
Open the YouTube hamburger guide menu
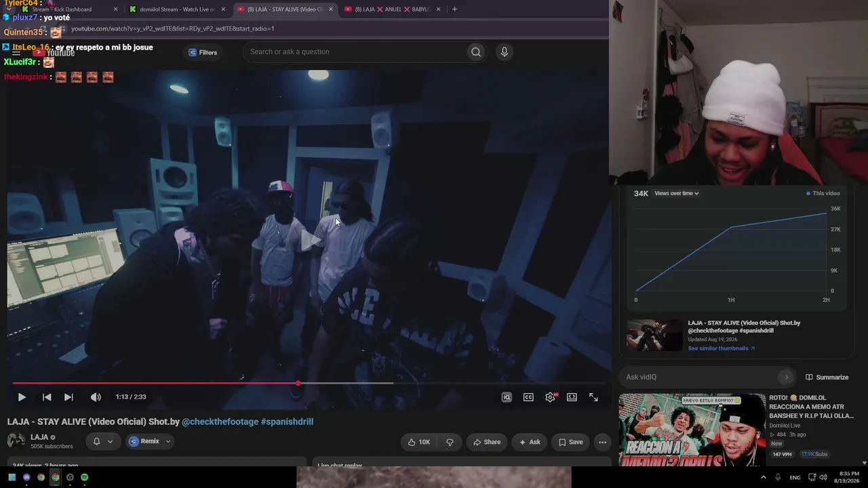pyautogui.click(x=16, y=52)
